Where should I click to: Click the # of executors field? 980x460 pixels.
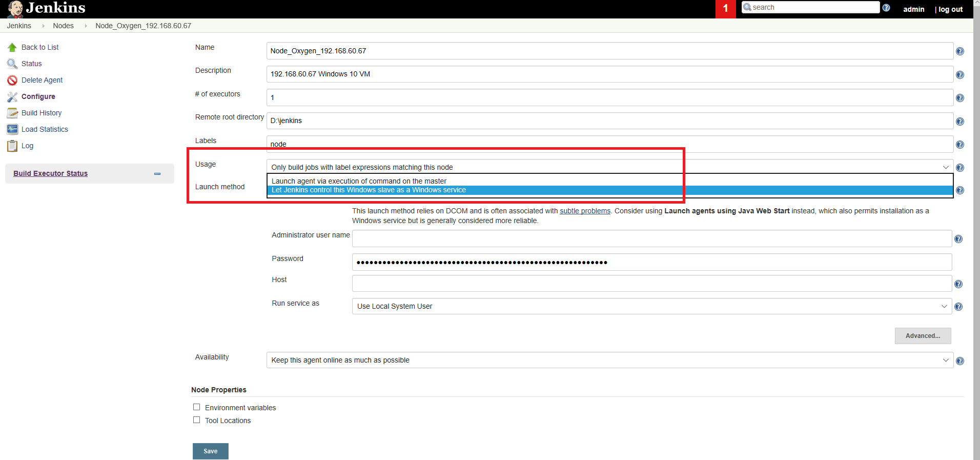pyautogui.click(x=610, y=97)
